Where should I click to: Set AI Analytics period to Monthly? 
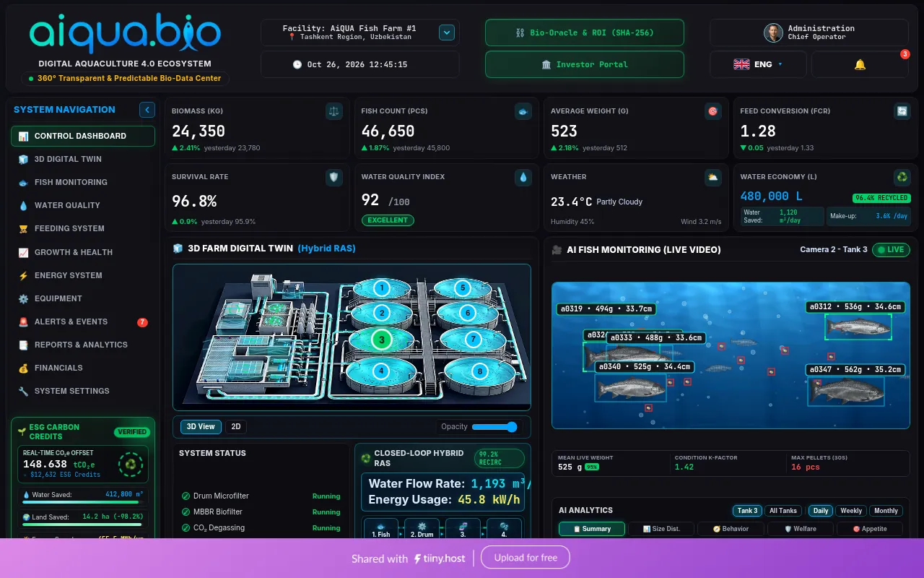tap(886, 511)
